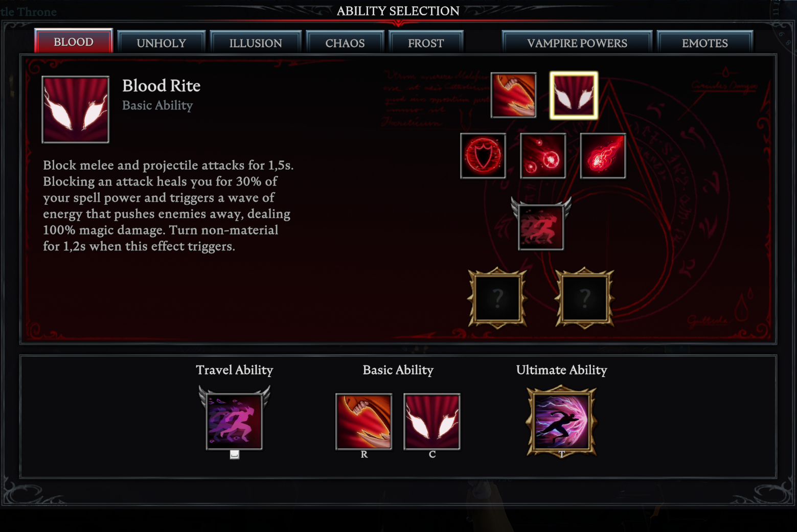Click the large Blood Rite preview image
797x532 pixels.
click(76, 109)
